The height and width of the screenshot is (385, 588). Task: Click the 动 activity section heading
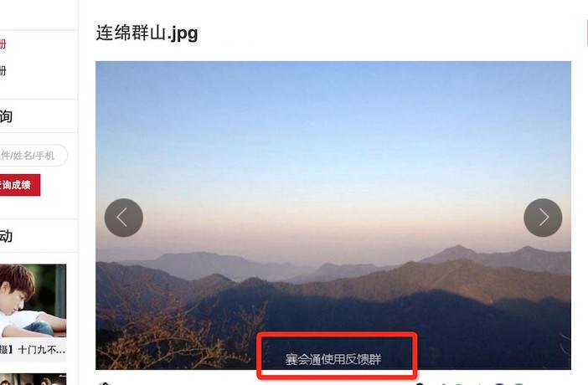click(x=6, y=236)
